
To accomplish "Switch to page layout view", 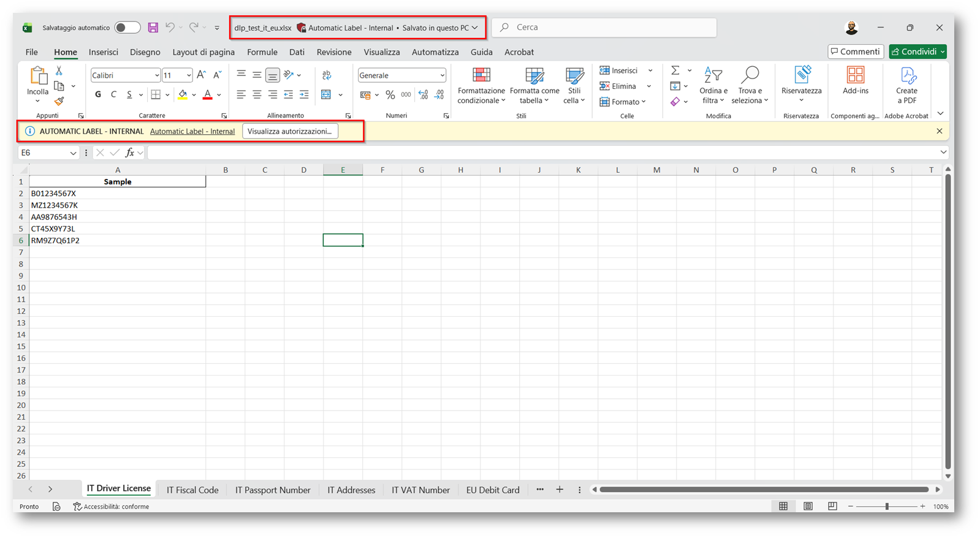I will click(808, 506).
